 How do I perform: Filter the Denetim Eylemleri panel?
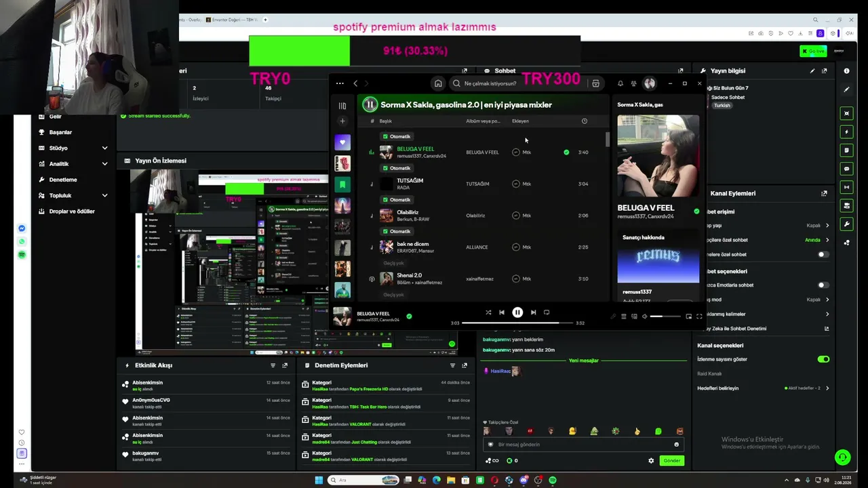pyautogui.click(x=453, y=365)
